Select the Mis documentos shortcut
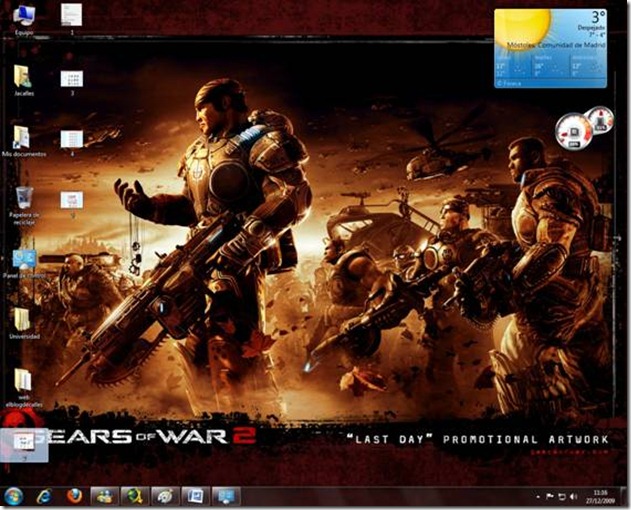The image size is (631, 510). [x=24, y=141]
